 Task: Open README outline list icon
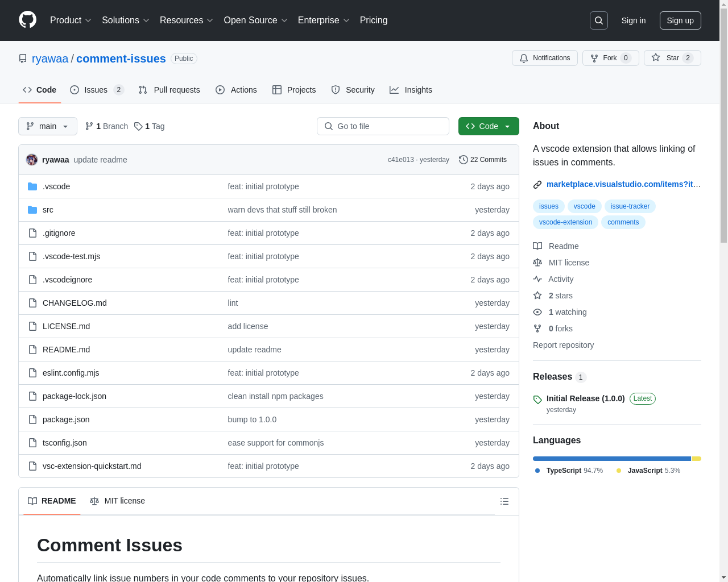(x=504, y=501)
